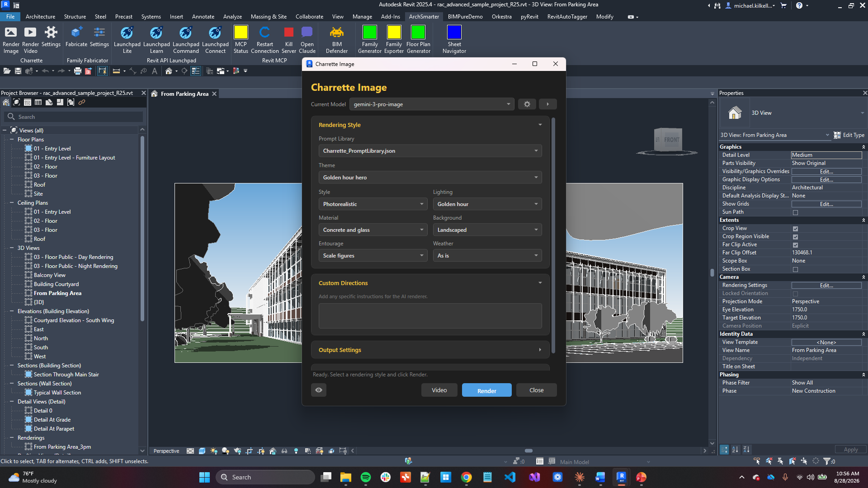Expand the Output Settings section
The width and height of the screenshot is (868, 488).
430,350
